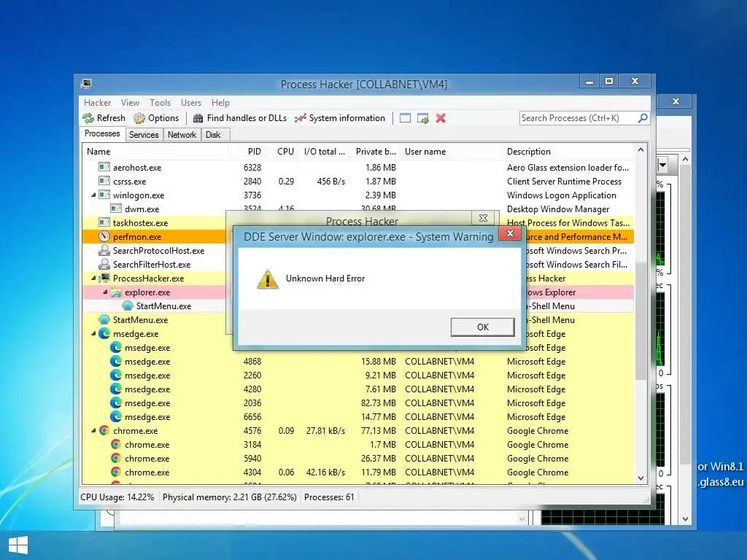Select the parent chrome.exe Chrome icon
This screenshot has height=560, width=747.
pos(104,430)
